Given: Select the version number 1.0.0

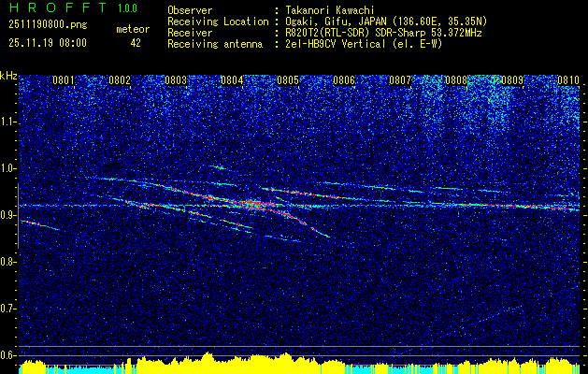Looking at the screenshot, I should click(127, 7).
